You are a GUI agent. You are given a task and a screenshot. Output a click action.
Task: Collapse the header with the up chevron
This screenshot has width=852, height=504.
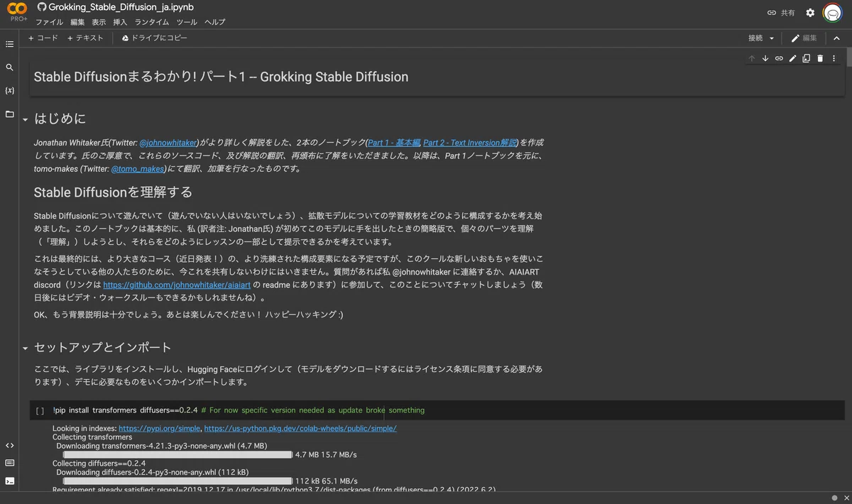[836, 38]
